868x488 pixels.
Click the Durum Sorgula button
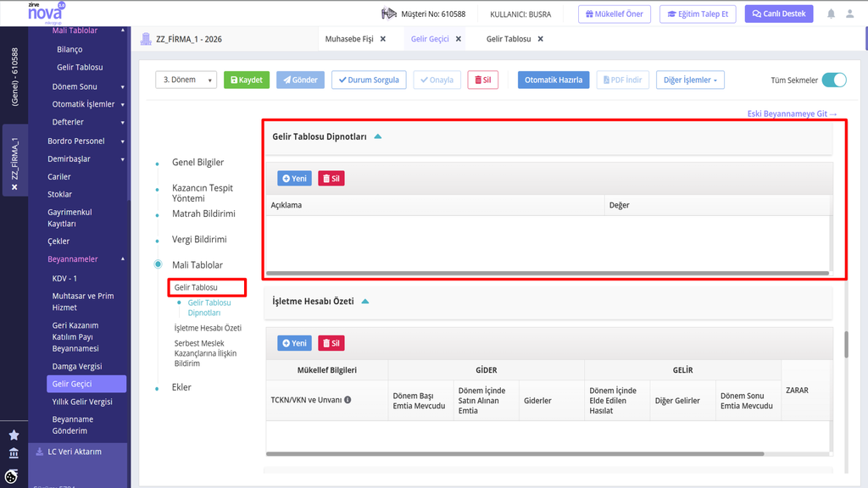click(x=369, y=80)
